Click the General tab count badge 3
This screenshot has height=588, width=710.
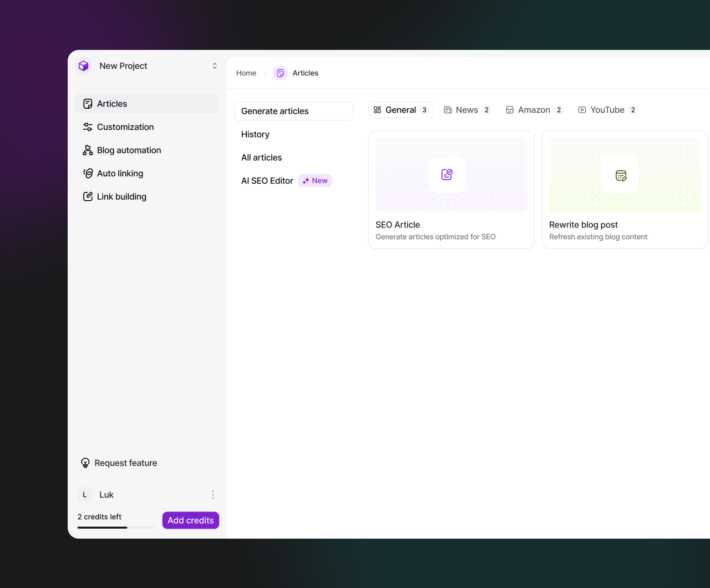pyautogui.click(x=424, y=110)
